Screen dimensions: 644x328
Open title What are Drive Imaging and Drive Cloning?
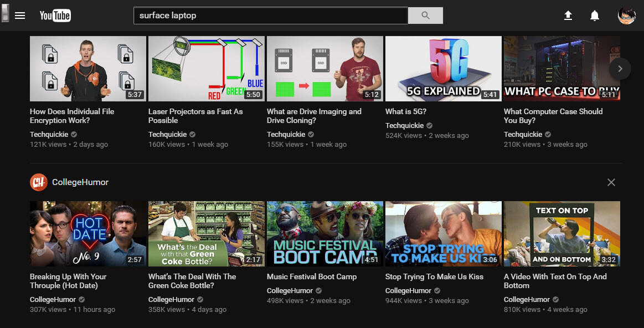coord(314,116)
